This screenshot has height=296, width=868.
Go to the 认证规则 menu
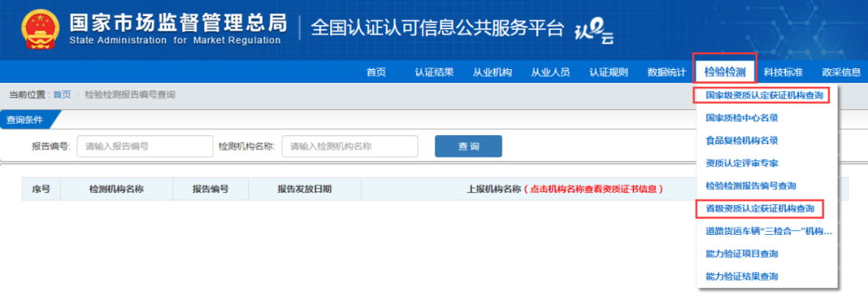pos(608,72)
